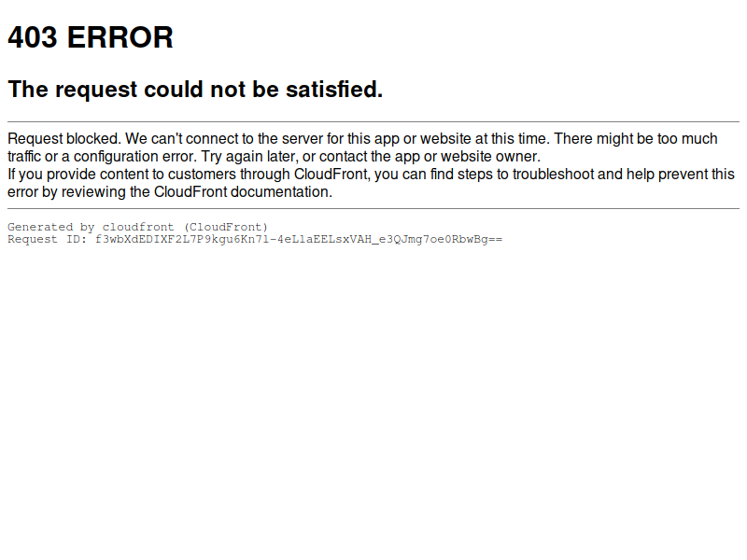Click the upper horizontal divider line
The image size is (747, 560).
[373, 122]
